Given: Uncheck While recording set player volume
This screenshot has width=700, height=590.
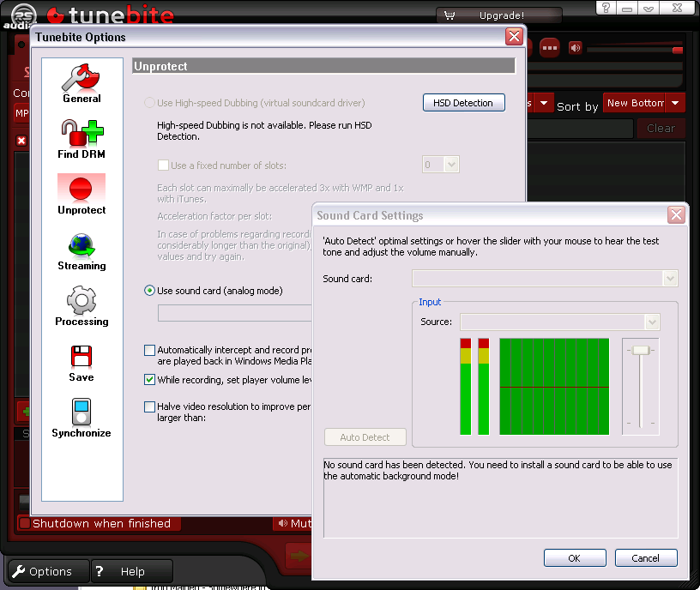Looking at the screenshot, I should pyautogui.click(x=149, y=380).
